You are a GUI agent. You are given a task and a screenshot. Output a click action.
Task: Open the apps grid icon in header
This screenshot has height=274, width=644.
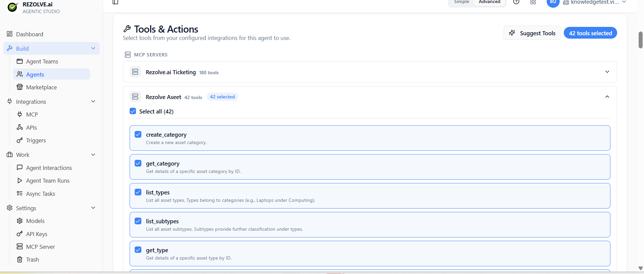533,2
